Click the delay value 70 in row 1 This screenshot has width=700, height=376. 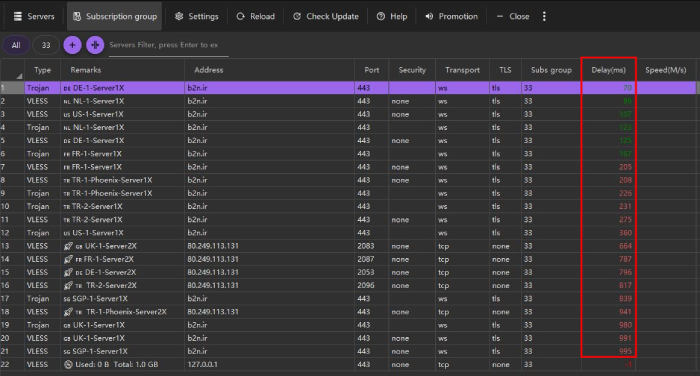coord(627,88)
